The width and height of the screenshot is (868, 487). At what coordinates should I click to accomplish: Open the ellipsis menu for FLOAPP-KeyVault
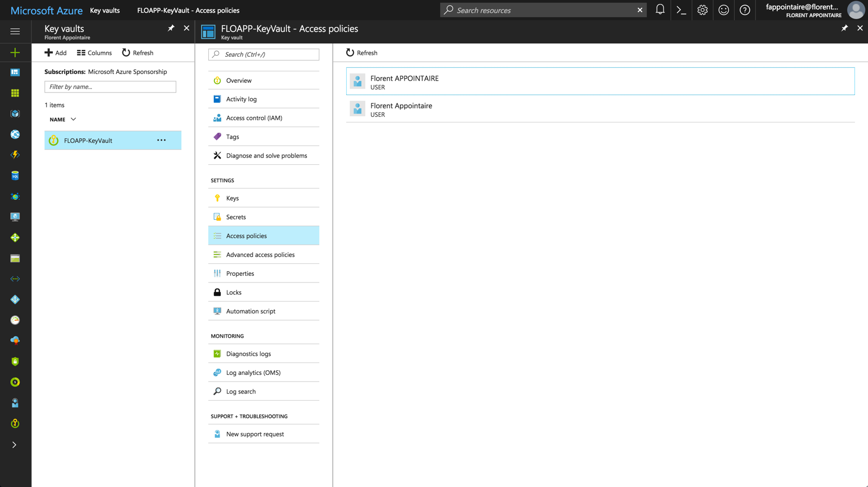coord(162,140)
